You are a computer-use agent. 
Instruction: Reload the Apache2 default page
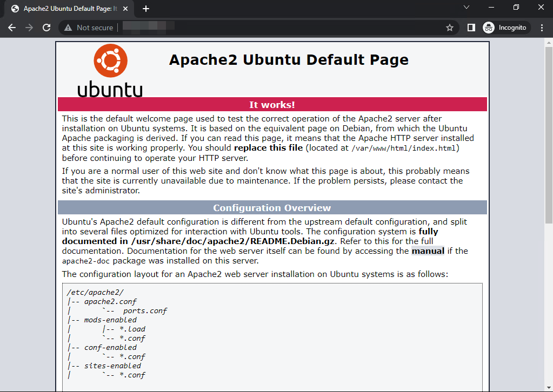pos(46,27)
